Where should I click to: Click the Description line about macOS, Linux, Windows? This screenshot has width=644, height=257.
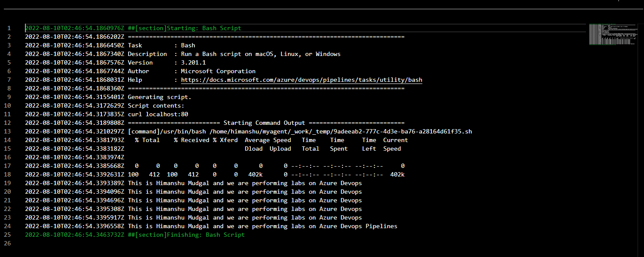[x=183, y=54]
